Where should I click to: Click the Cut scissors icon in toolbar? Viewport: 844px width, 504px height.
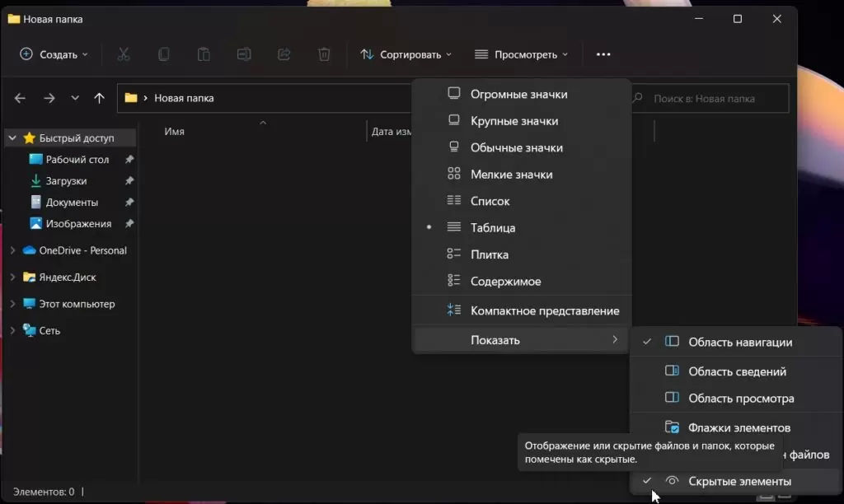point(124,54)
